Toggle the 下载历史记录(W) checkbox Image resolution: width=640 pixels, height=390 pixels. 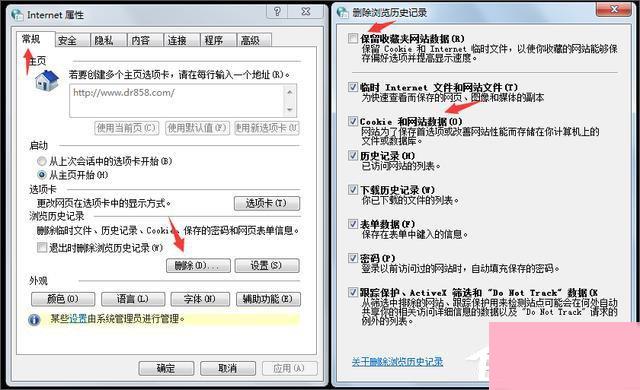[x=353, y=190]
